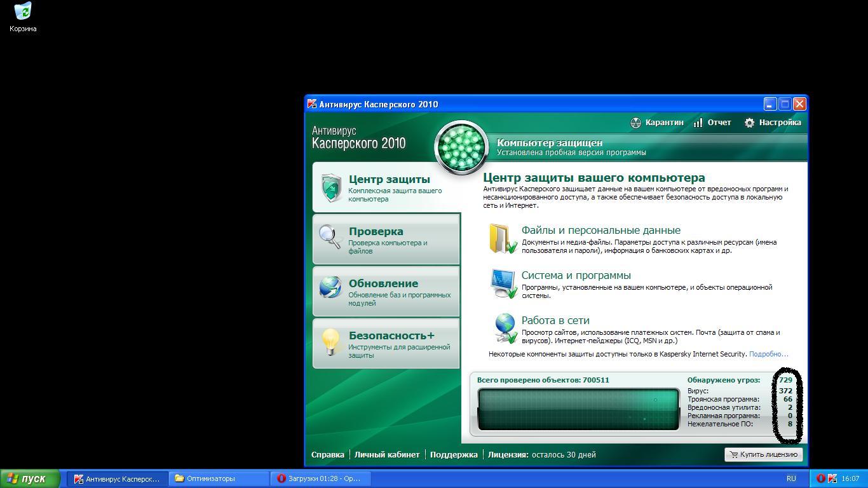Click the RU language indicator
The width and height of the screenshot is (868, 488).
(791, 478)
